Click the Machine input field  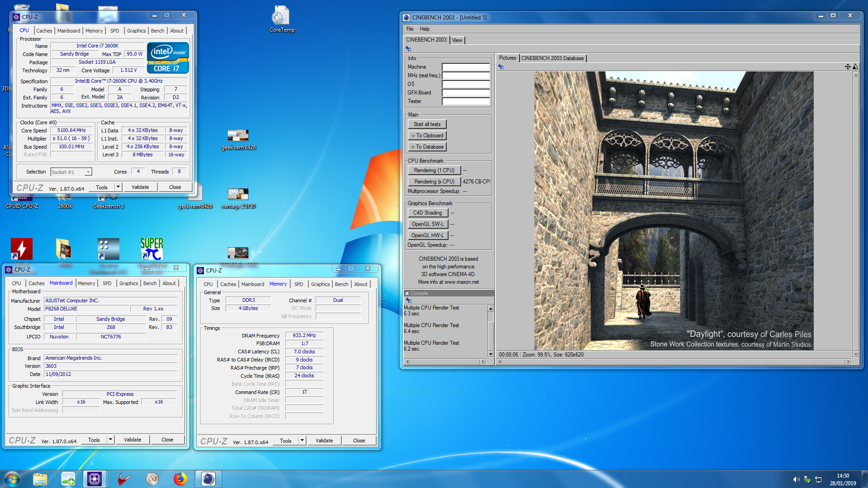(x=466, y=67)
